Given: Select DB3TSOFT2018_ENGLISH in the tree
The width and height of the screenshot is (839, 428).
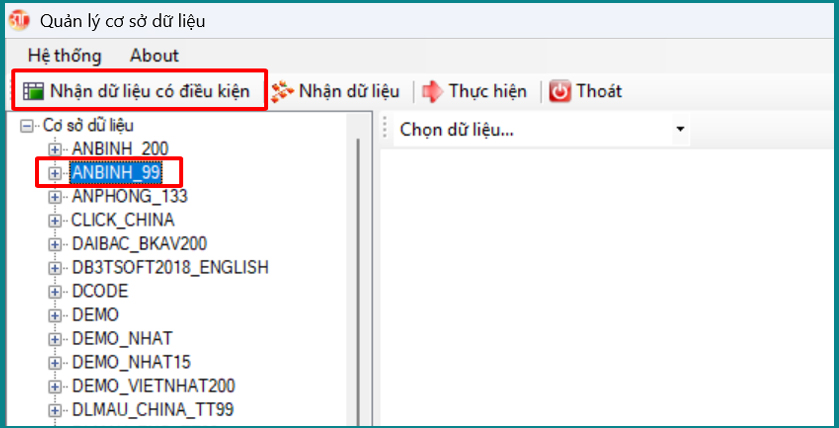Looking at the screenshot, I should pos(169,267).
